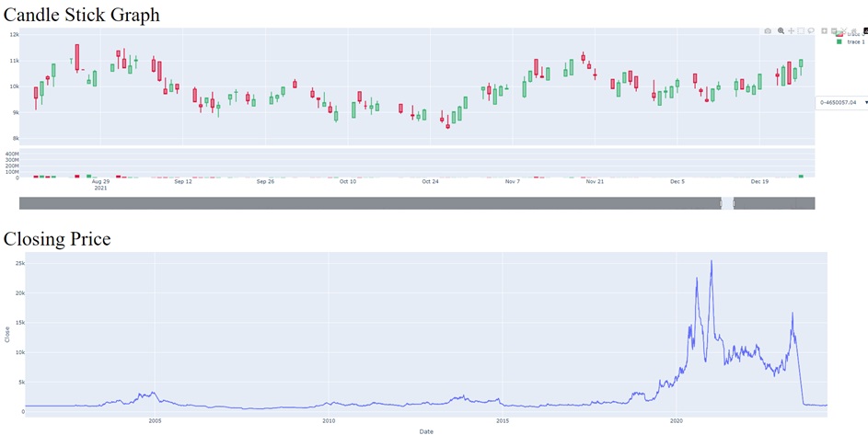The width and height of the screenshot is (868, 435).
Task: Select the Zoom magnifier tool in modebar
Action: tap(781, 31)
